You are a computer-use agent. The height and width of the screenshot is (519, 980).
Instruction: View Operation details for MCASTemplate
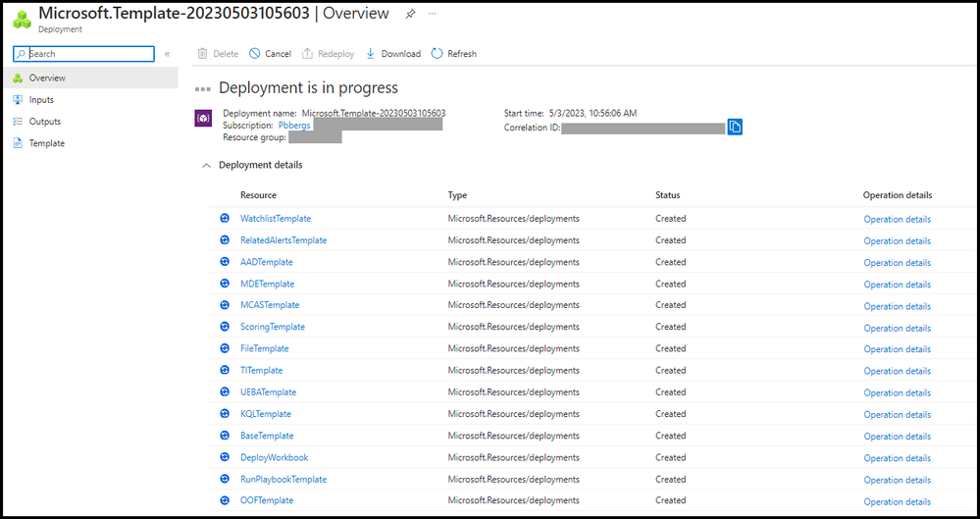pos(897,306)
